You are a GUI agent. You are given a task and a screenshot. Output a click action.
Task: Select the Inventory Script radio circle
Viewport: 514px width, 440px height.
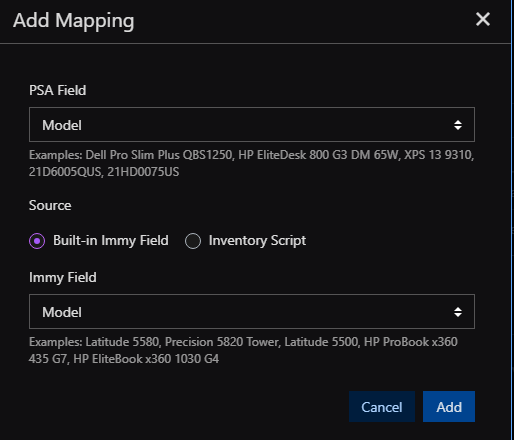point(193,241)
